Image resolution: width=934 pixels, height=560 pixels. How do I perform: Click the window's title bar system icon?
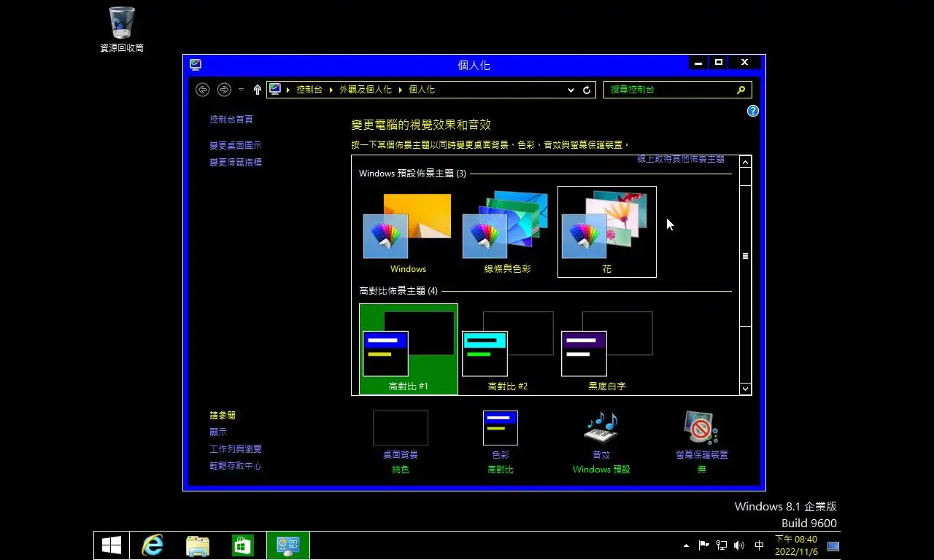point(195,64)
